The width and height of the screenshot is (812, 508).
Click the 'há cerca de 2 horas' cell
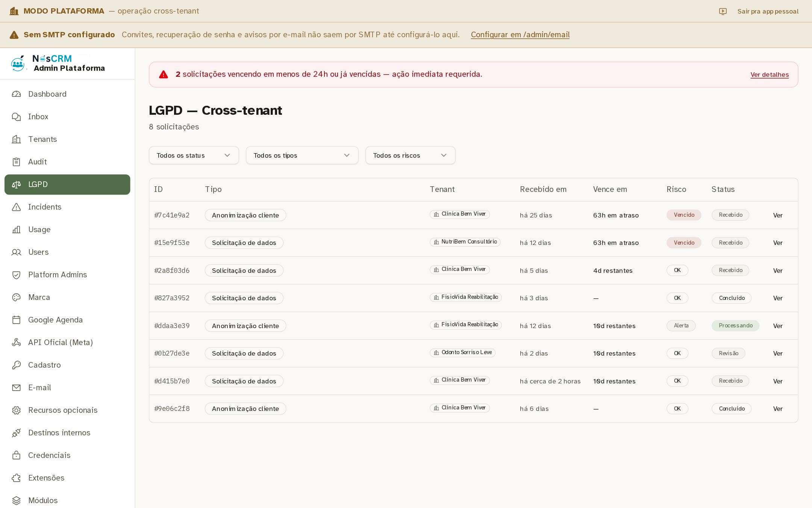pyautogui.click(x=550, y=381)
